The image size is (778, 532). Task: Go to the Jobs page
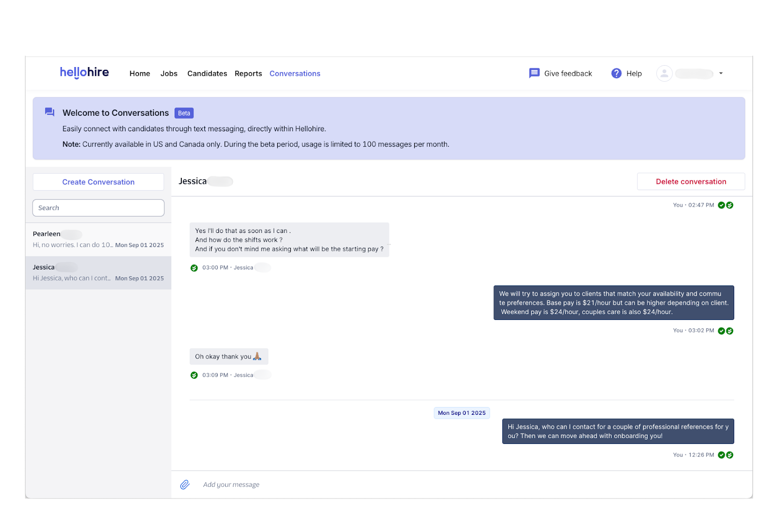[x=169, y=73]
